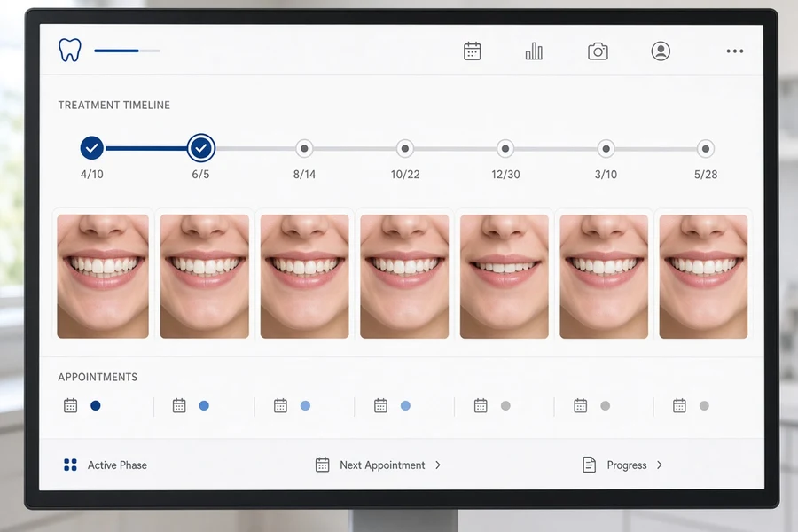Click the Next Appointment link
The image size is (798, 532).
tap(382, 465)
